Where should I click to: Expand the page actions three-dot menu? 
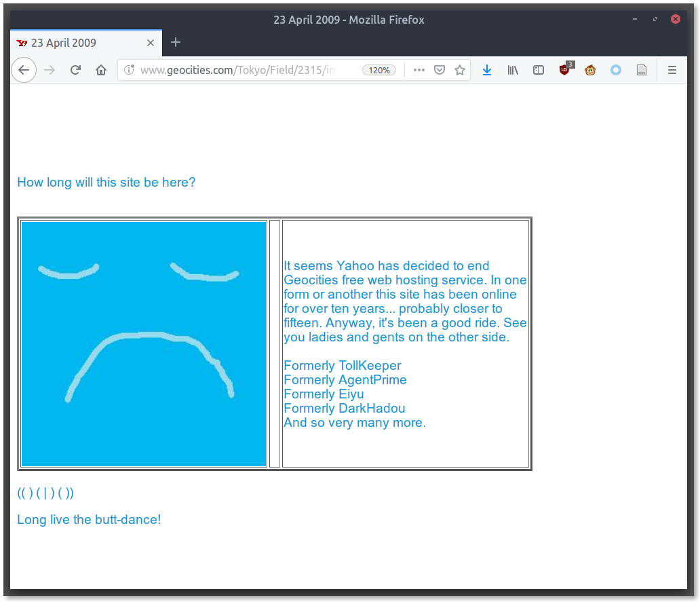click(x=419, y=70)
